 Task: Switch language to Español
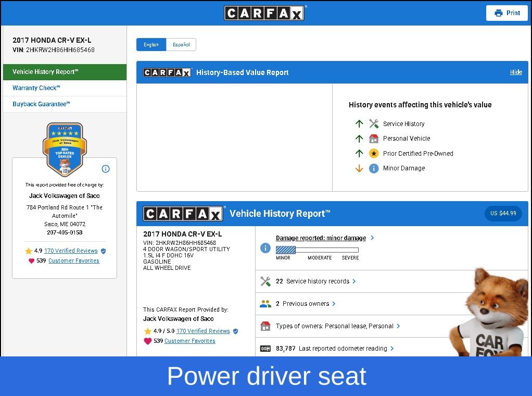pyautogui.click(x=181, y=44)
